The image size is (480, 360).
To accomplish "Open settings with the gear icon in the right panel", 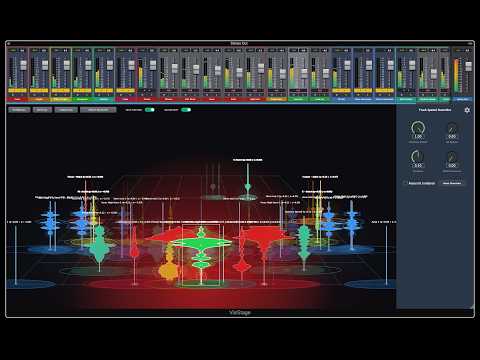I will click(467, 110).
